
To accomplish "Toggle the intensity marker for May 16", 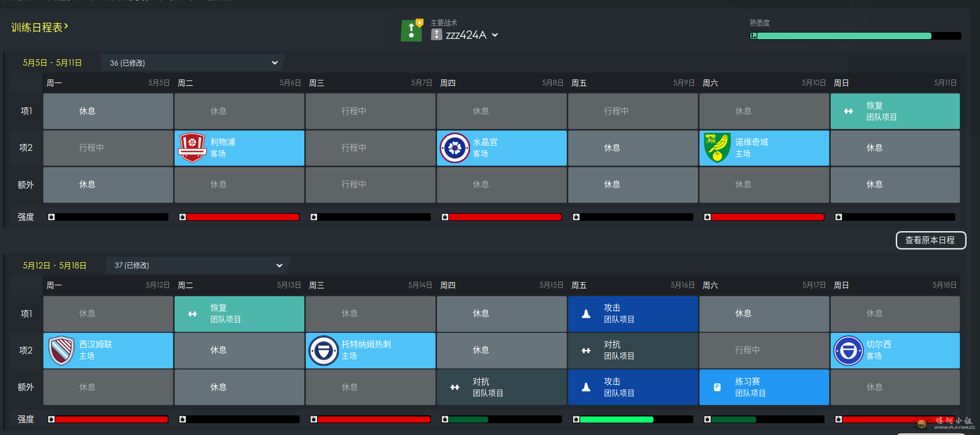I will coord(576,420).
